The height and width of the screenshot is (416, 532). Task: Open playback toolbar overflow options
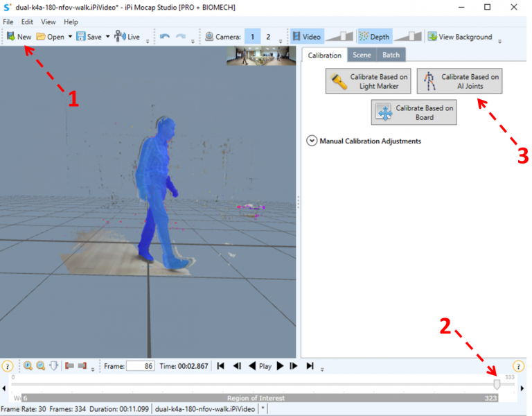click(x=322, y=369)
